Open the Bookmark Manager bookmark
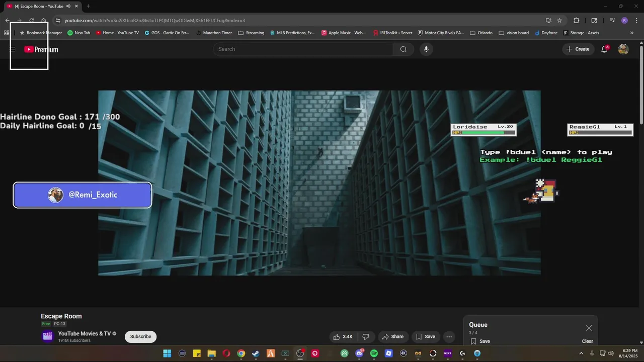644x362 pixels. 40,33
